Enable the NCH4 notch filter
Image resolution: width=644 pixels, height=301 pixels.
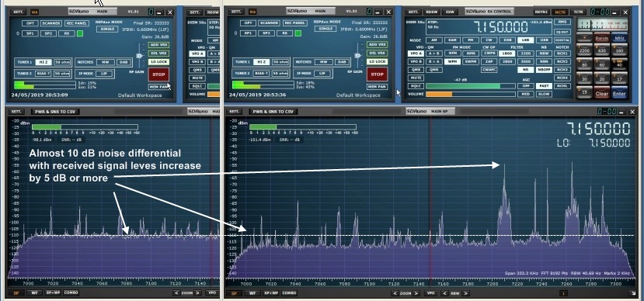(562, 78)
